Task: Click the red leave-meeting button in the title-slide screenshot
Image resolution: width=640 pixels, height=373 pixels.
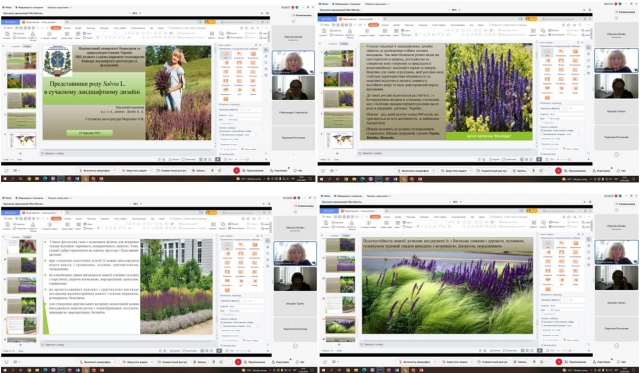Action: (236, 171)
